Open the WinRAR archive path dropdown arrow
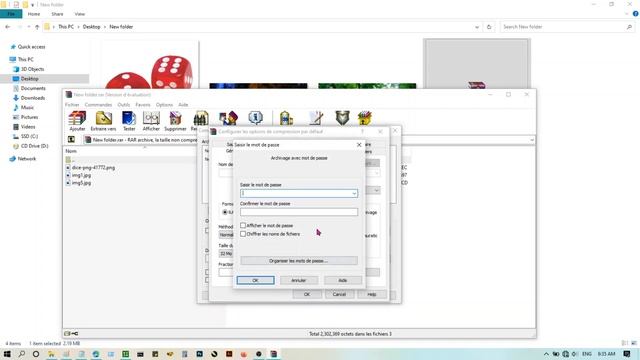 point(531,140)
